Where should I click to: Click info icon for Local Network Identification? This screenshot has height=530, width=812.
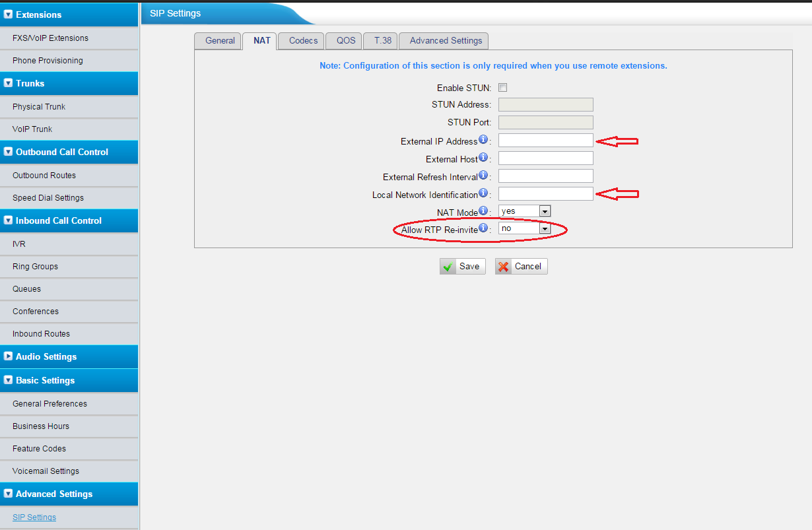click(x=483, y=193)
